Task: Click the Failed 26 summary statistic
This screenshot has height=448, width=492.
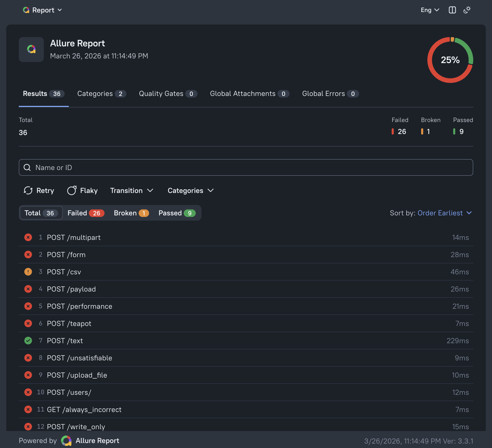Action: point(400,126)
